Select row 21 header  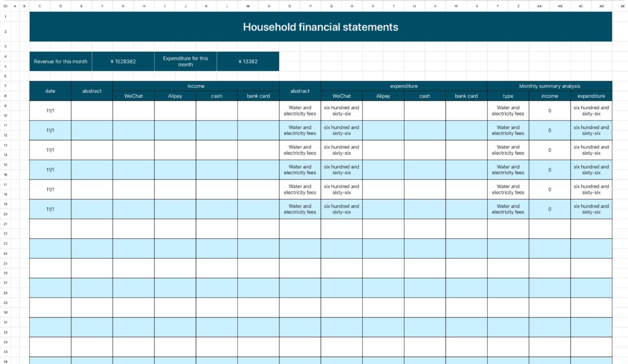coord(5,224)
